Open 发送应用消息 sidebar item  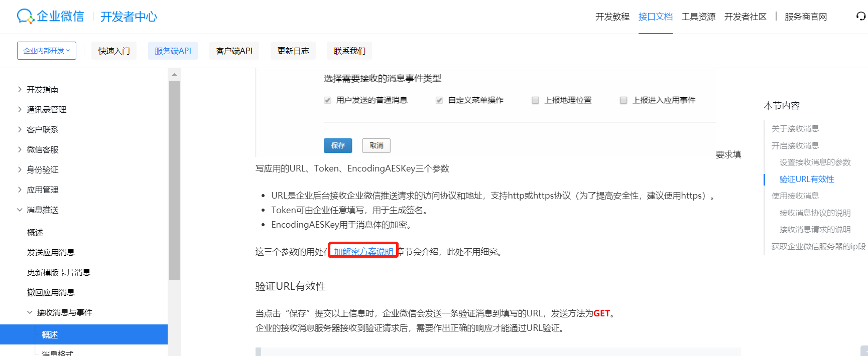[51, 252]
